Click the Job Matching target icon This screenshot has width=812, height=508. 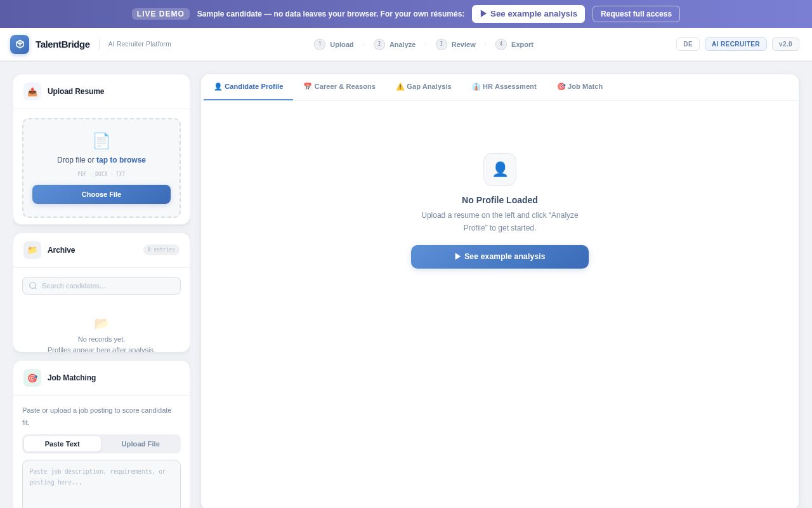(32, 378)
